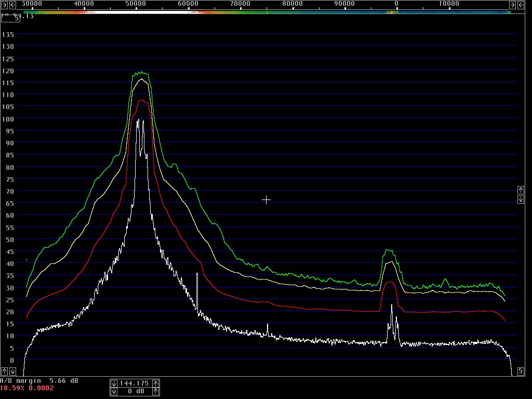Click the 55 dB amplitude scale label
The image size is (532, 399).
(x=10, y=228)
